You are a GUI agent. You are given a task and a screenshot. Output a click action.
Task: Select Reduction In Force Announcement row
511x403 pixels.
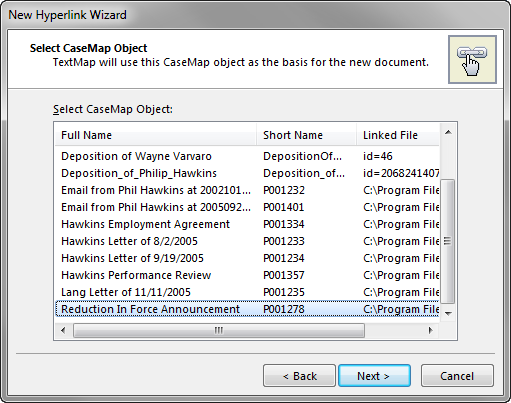[x=247, y=309]
